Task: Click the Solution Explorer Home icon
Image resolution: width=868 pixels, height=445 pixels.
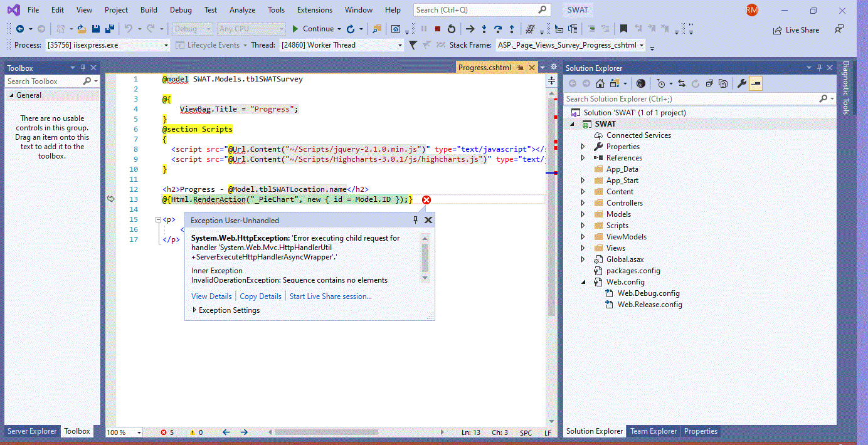Action: click(x=600, y=83)
